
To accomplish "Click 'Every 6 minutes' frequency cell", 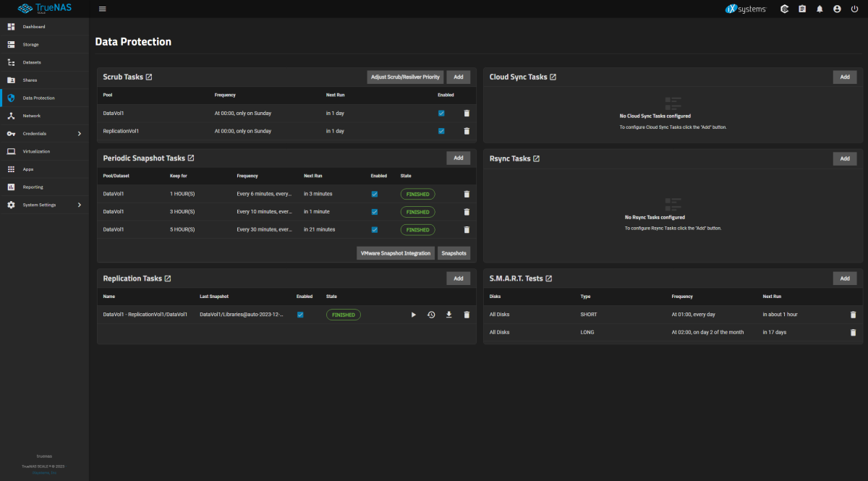I will (264, 194).
